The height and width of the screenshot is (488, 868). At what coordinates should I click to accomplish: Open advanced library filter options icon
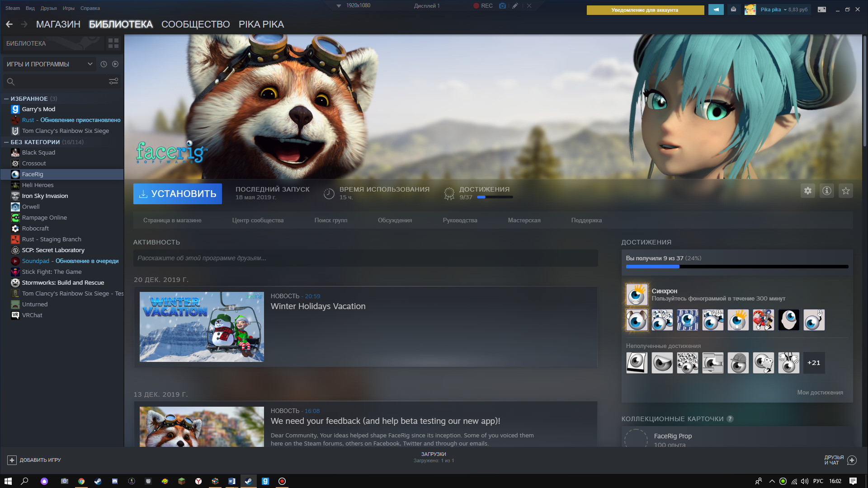[113, 81]
